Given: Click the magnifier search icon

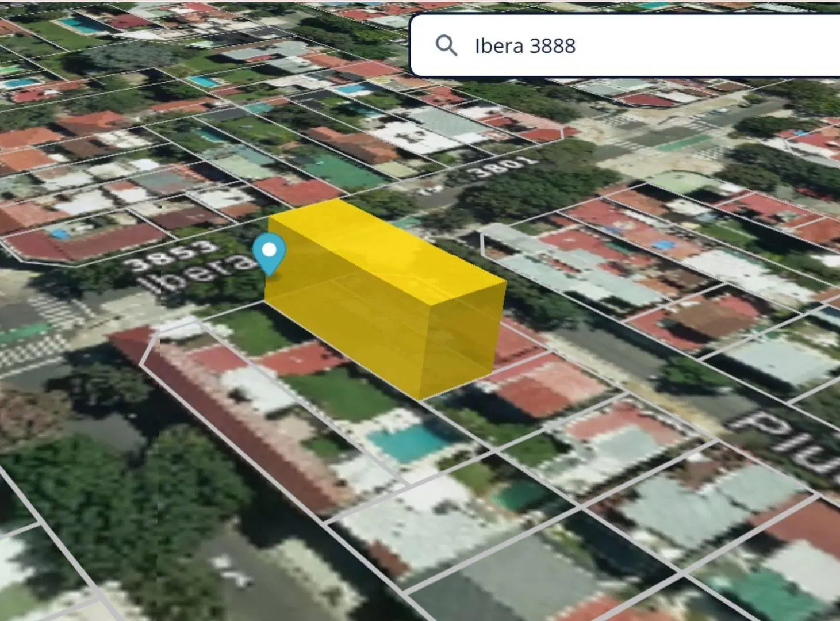Looking at the screenshot, I should coord(446,45).
